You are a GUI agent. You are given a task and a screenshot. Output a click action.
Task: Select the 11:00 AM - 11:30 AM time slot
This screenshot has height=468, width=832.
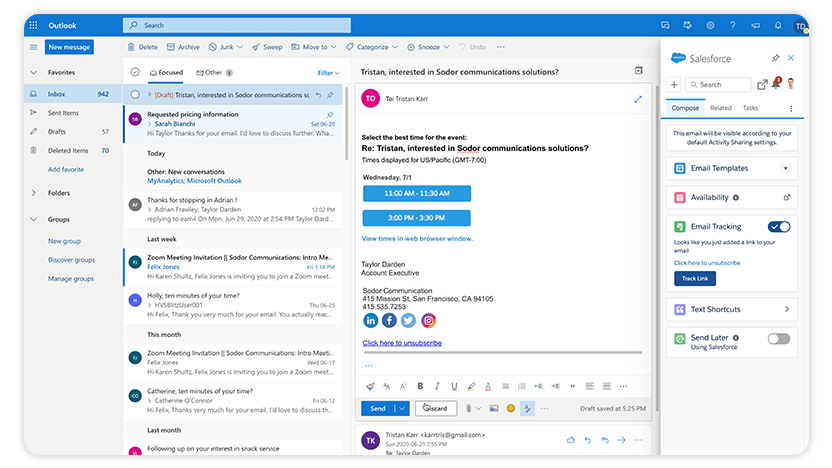[x=416, y=191]
